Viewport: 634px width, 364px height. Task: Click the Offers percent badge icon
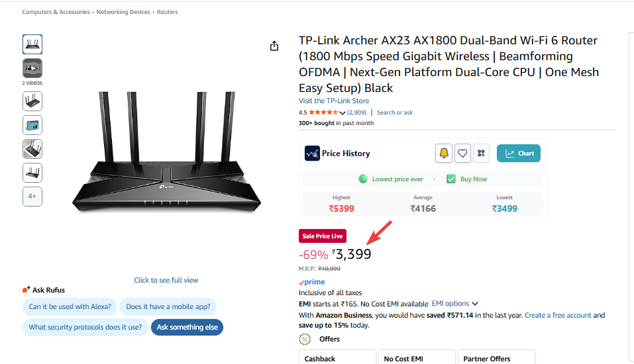[305, 339]
